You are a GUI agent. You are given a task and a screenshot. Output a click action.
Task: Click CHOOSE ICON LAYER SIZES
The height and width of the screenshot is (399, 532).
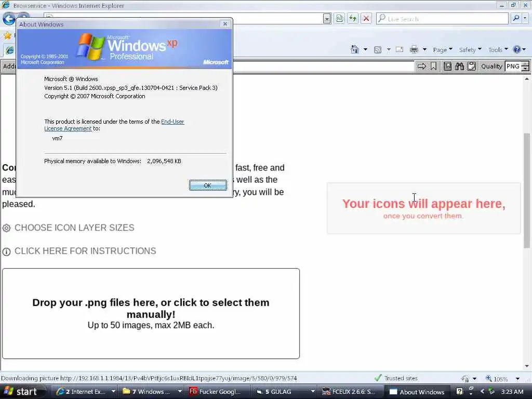coord(74,228)
